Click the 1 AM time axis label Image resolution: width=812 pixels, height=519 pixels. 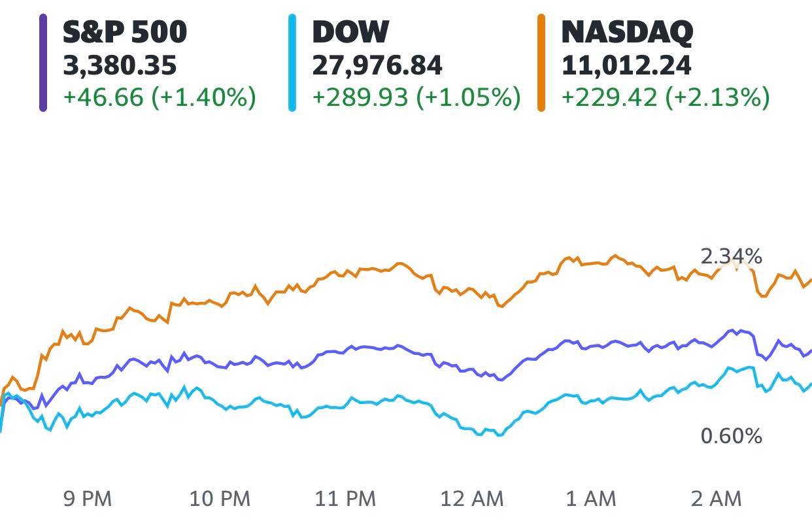click(x=591, y=499)
